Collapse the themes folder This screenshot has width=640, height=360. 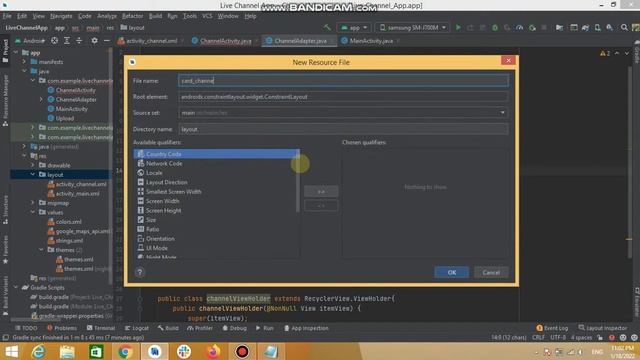pyautogui.click(x=41, y=249)
